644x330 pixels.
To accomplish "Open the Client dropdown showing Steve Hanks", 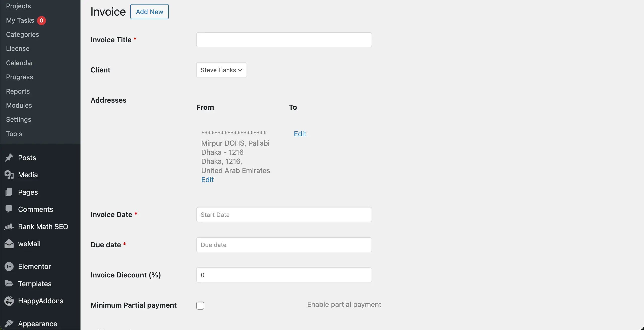I will pos(221,70).
